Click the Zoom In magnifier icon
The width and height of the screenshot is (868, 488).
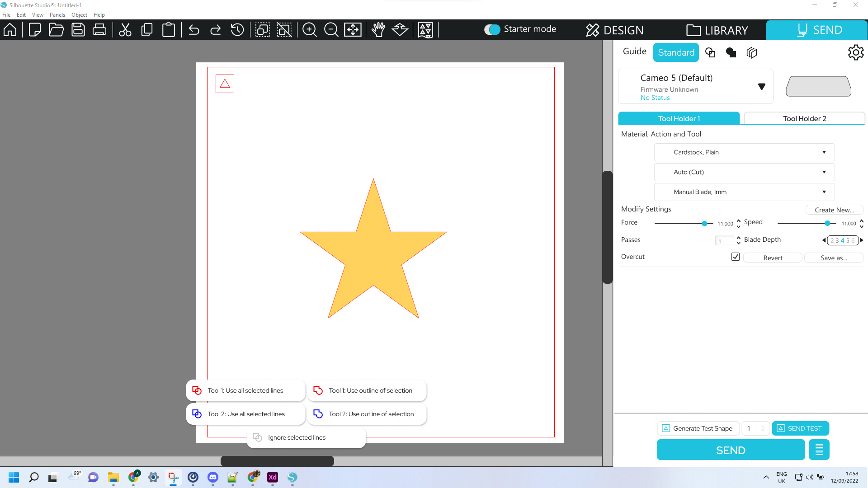pyautogui.click(x=309, y=30)
